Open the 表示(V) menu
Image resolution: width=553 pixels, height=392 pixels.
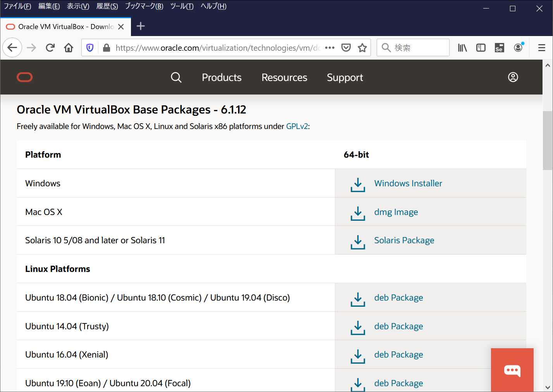pyautogui.click(x=78, y=6)
